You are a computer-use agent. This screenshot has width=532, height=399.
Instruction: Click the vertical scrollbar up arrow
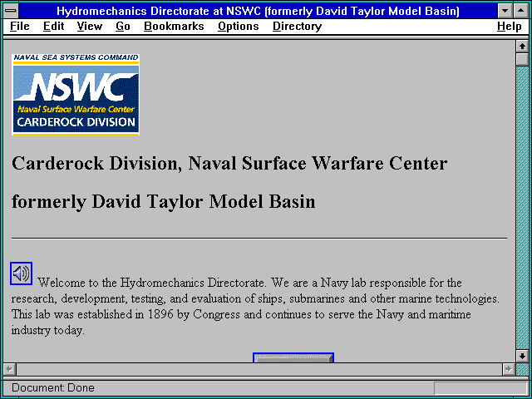coord(522,47)
